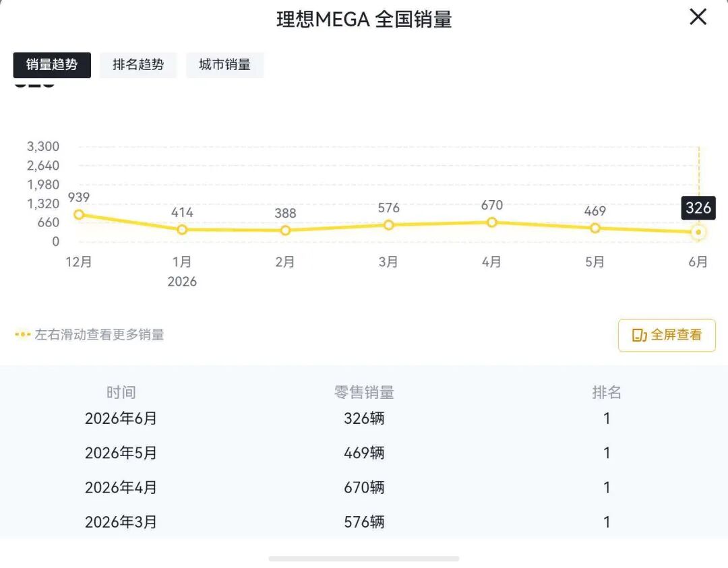This screenshot has height=568, width=728.
Task: Click the 6月 x-axis label
Action: 698,262
